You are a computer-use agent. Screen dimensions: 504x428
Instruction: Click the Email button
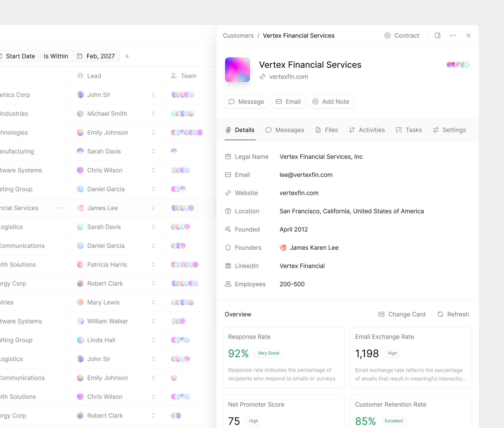point(288,102)
